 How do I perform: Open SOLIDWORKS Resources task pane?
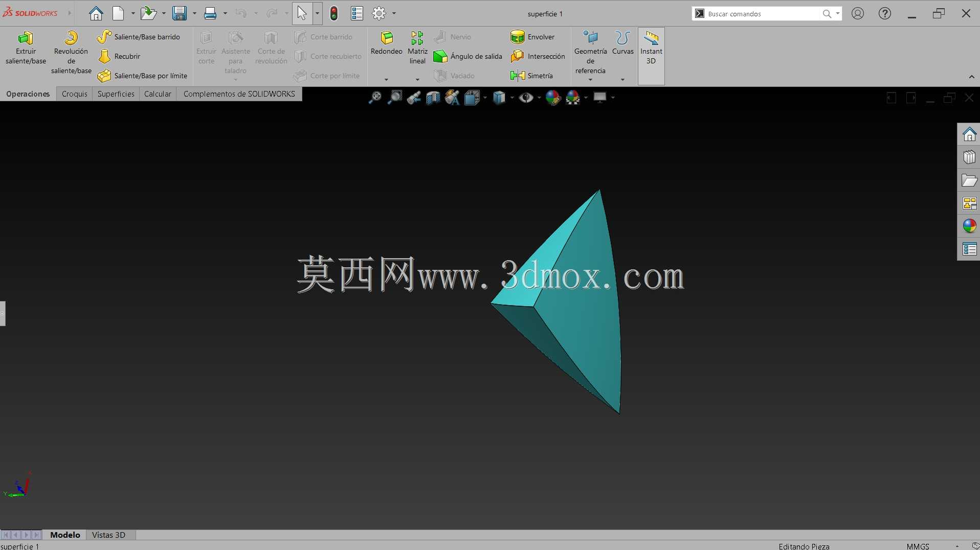click(x=969, y=134)
